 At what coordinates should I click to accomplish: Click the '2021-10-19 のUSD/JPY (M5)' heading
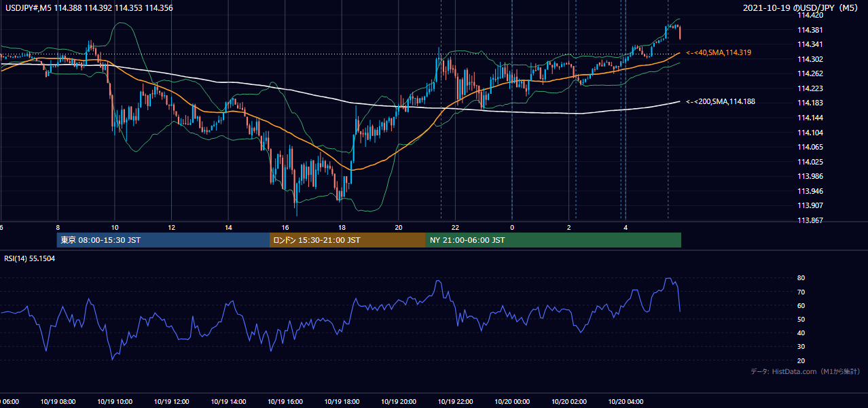click(802, 8)
